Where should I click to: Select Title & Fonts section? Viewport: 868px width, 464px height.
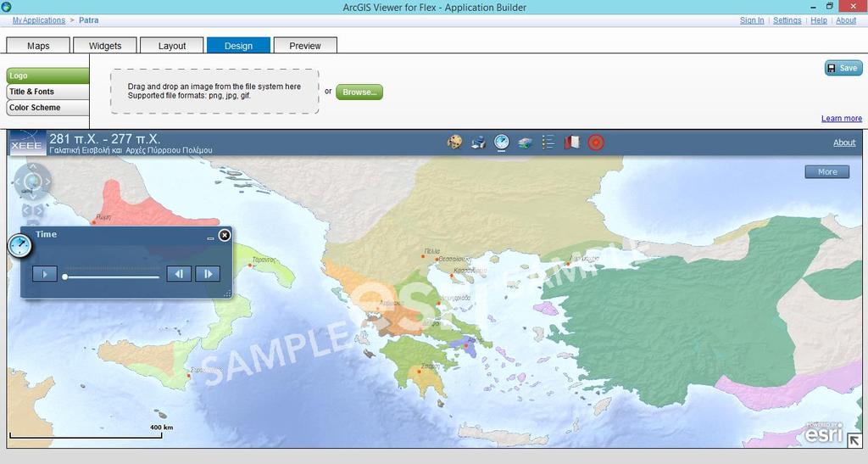[47, 92]
